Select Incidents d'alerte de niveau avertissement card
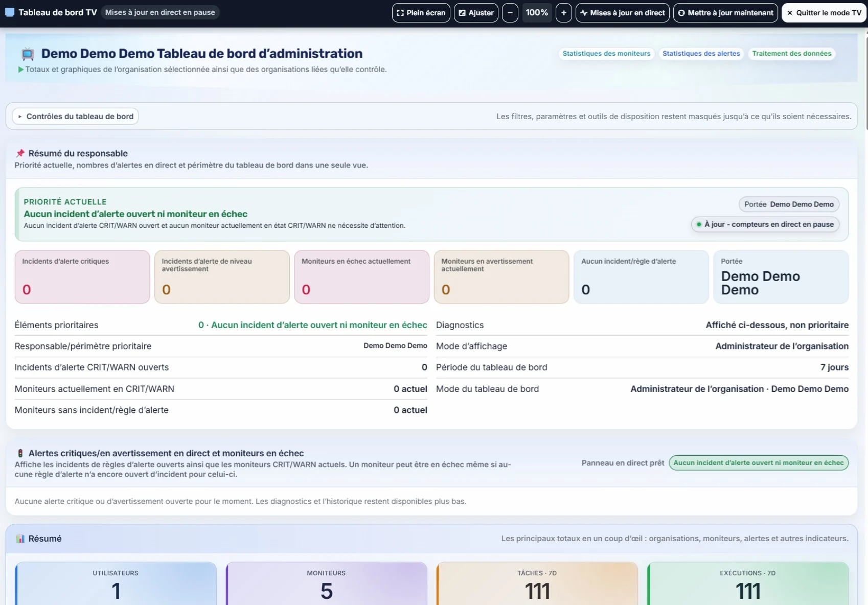This screenshot has height=605, width=868. 222,277
